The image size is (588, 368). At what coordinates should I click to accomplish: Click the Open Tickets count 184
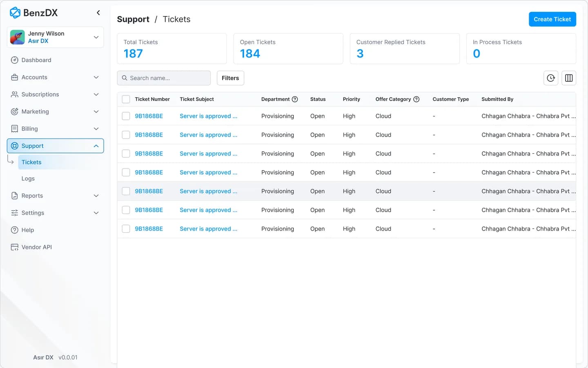250,54
